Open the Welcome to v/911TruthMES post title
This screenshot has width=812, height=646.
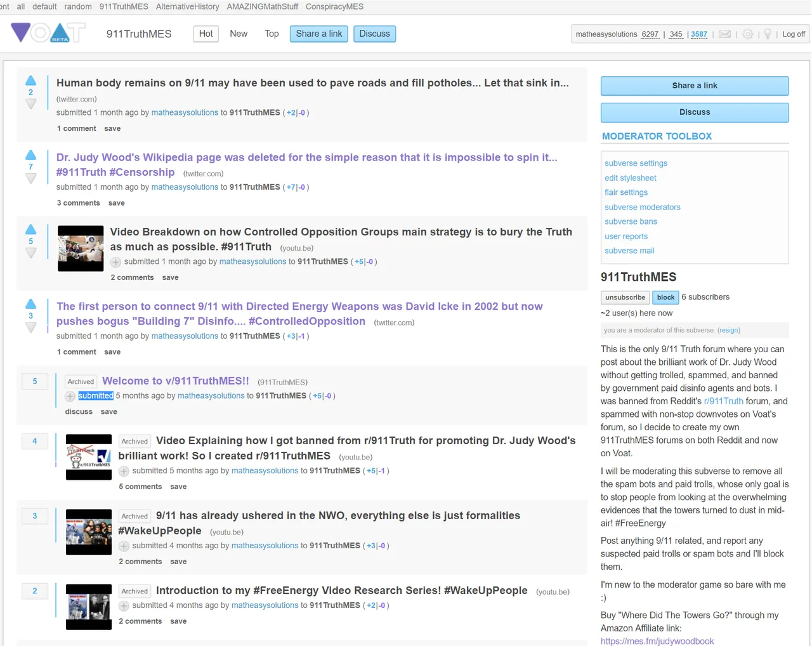[176, 381]
